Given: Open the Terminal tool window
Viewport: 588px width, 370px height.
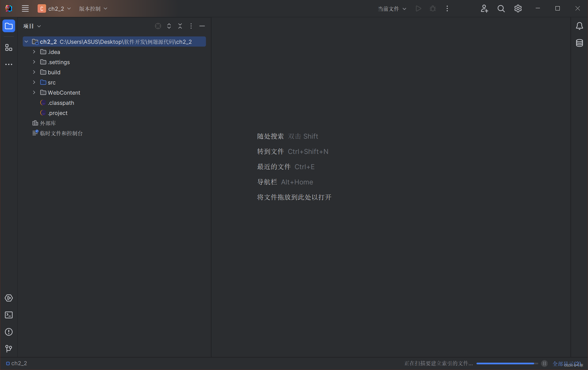Looking at the screenshot, I should pyautogui.click(x=9, y=315).
